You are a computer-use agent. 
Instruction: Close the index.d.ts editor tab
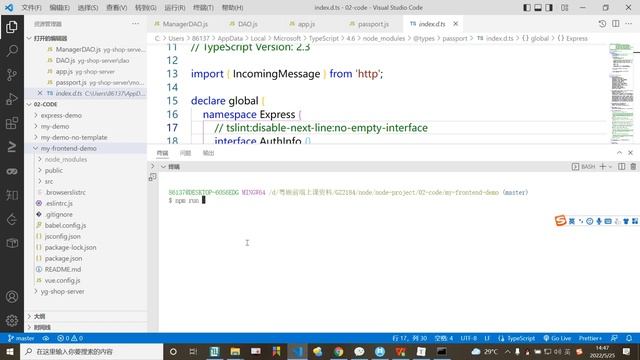(x=456, y=24)
